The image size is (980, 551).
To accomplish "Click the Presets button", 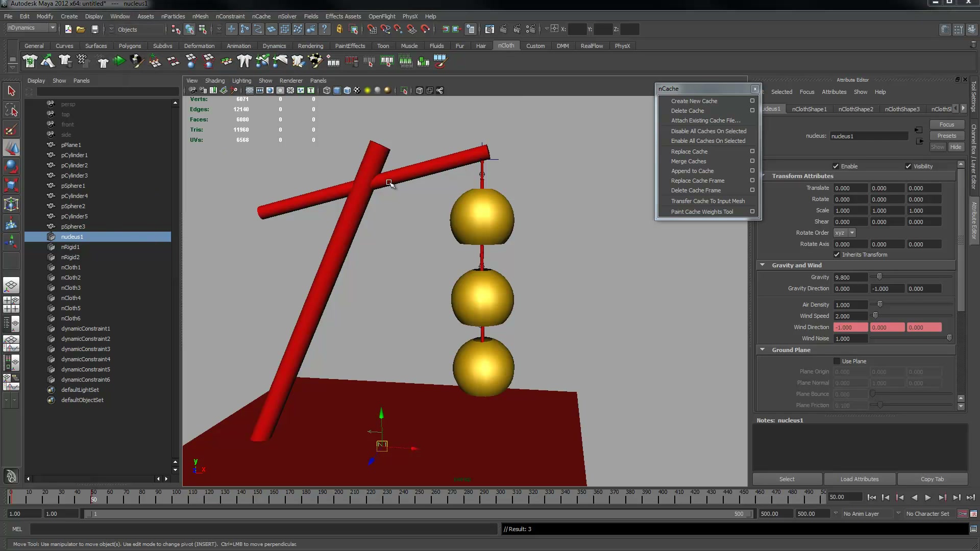I will coord(946,136).
